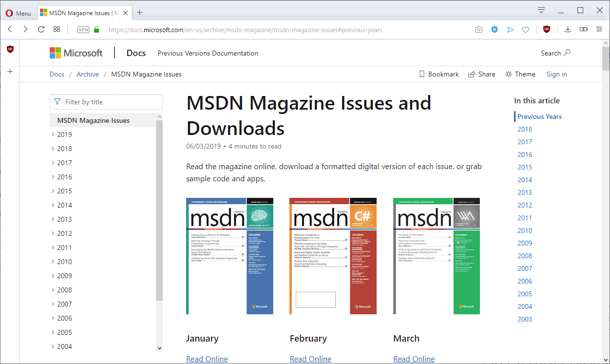This screenshot has height=364, width=610.
Task: Click the uBlock Origin extension shield
Action: (x=547, y=29)
